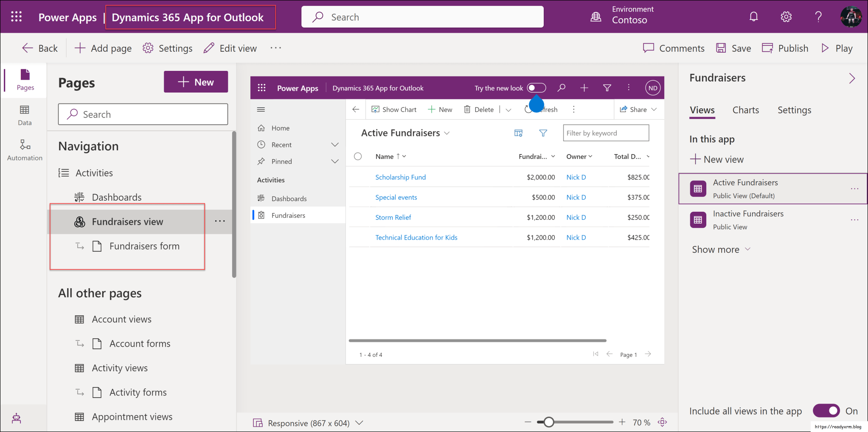The height and width of the screenshot is (432, 868).
Task: Open the Automation panel
Action: [24, 149]
